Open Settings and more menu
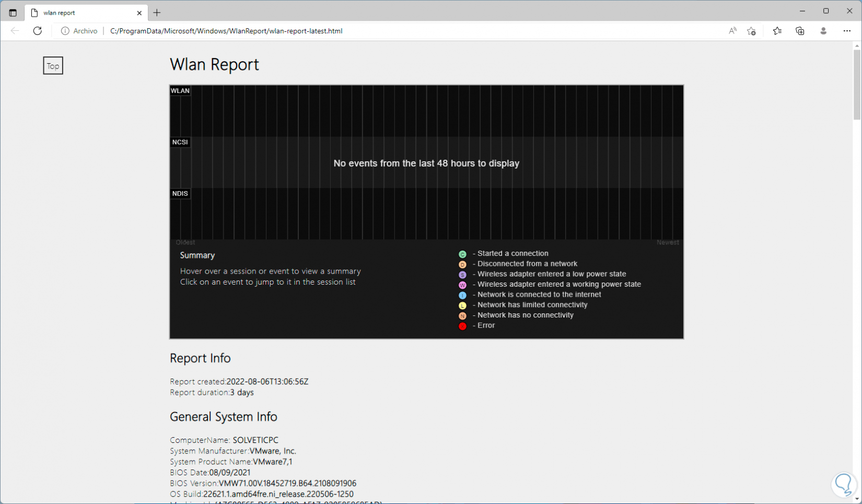This screenshot has height=504, width=862. (x=847, y=31)
